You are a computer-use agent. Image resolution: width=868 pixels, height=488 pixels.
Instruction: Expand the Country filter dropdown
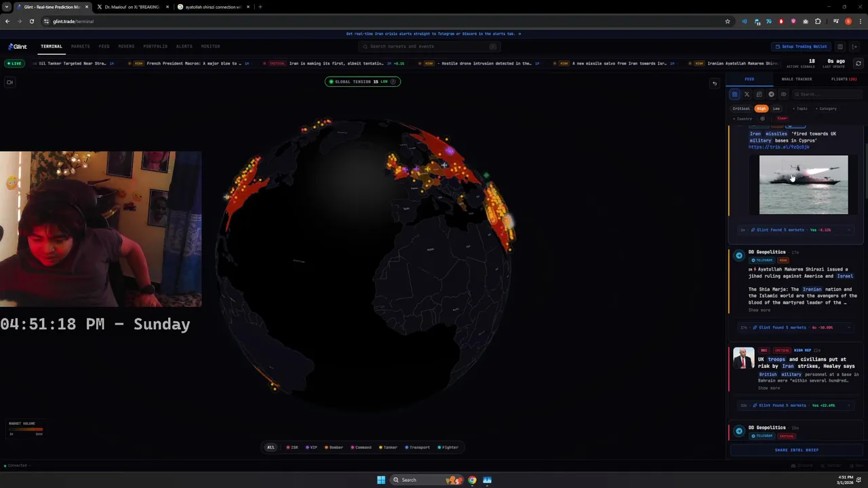(x=743, y=119)
